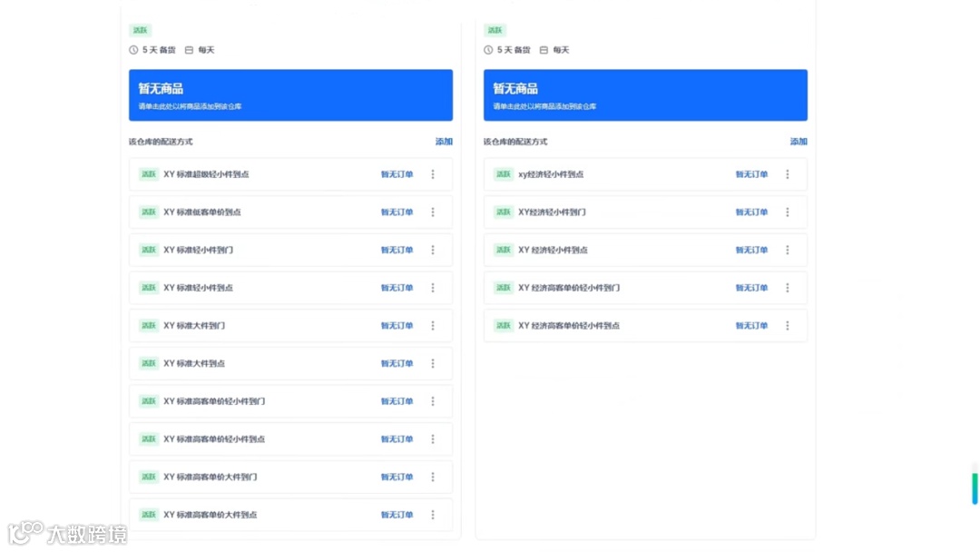Open the options menu for XY 标准高客单价大件到门

click(x=433, y=477)
